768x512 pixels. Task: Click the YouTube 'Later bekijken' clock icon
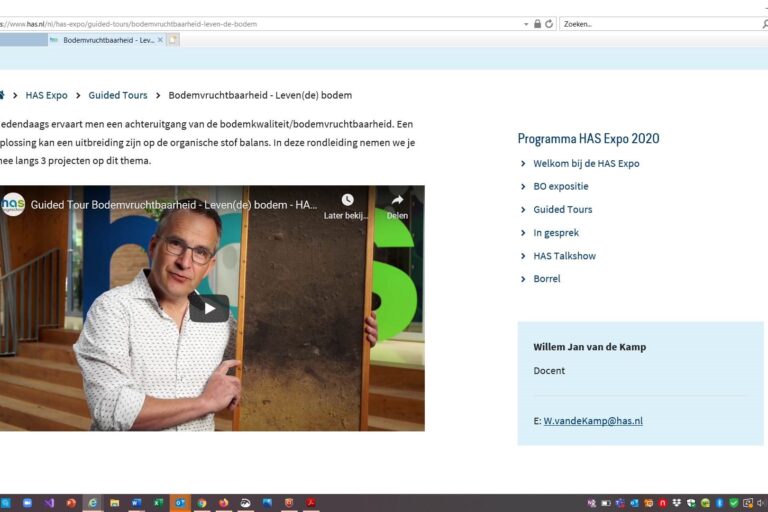[347, 200]
